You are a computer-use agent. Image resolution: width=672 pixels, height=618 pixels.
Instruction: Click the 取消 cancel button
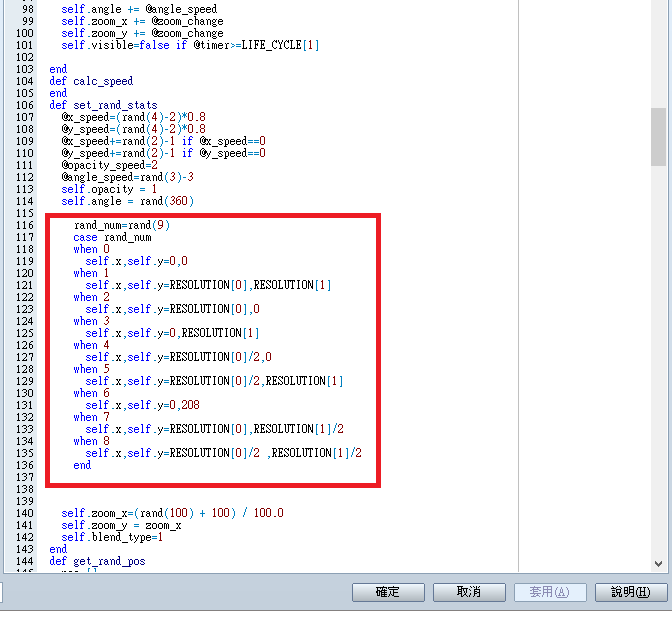(x=469, y=592)
